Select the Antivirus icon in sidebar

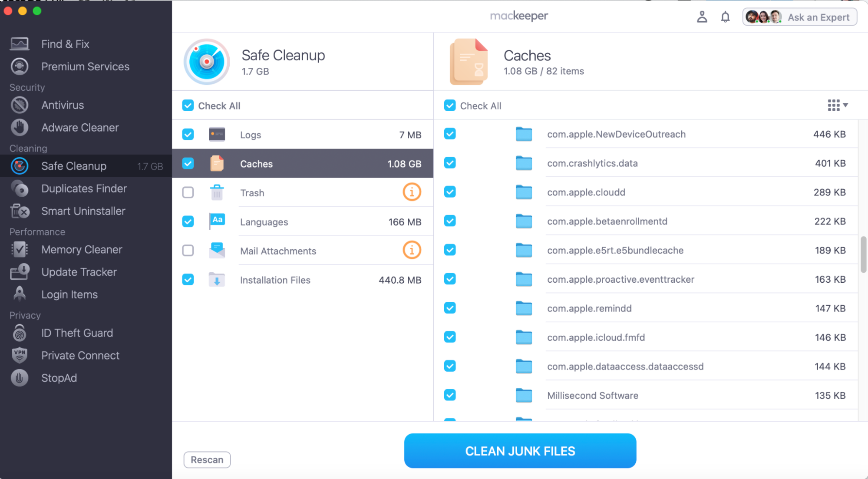coord(20,105)
